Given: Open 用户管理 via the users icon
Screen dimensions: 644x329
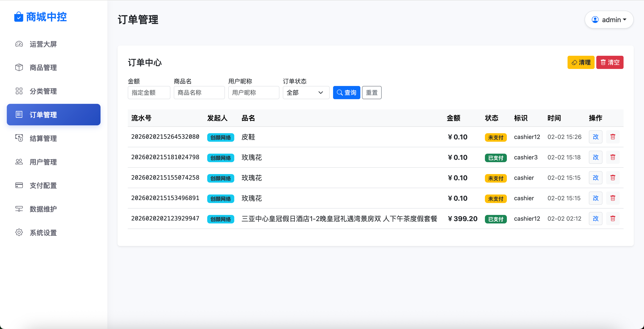Looking at the screenshot, I should [19, 162].
